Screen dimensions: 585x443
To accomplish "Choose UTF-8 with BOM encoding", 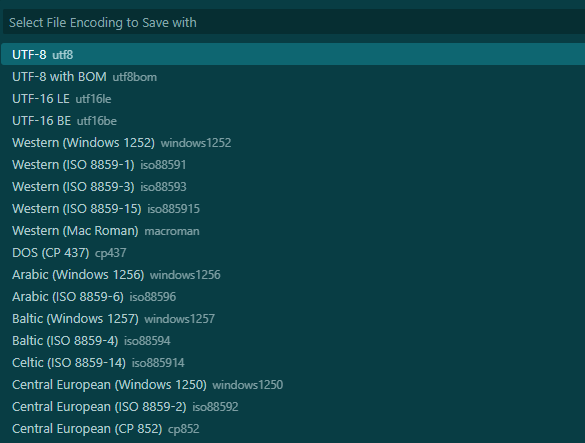I will pos(293,77).
